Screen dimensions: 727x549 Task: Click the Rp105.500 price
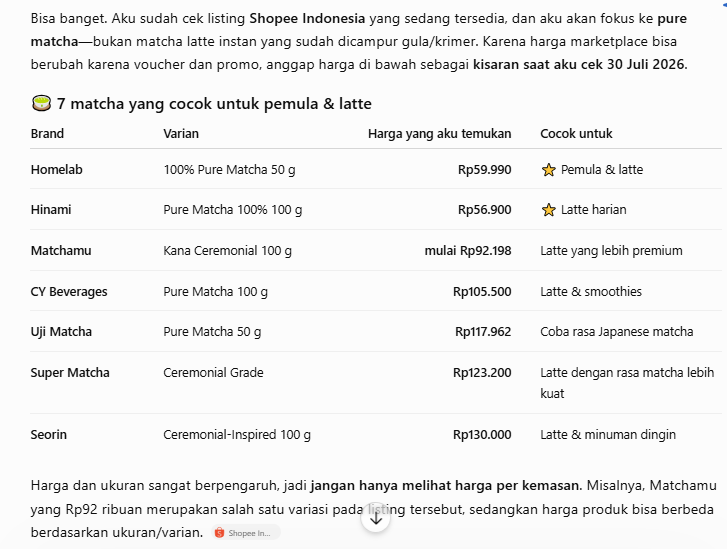pos(482,292)
